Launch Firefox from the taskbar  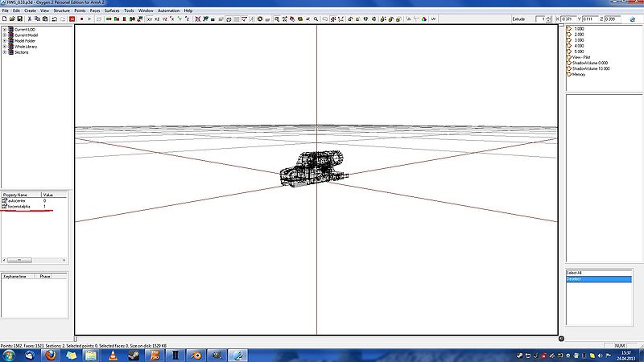click(50, 355)
